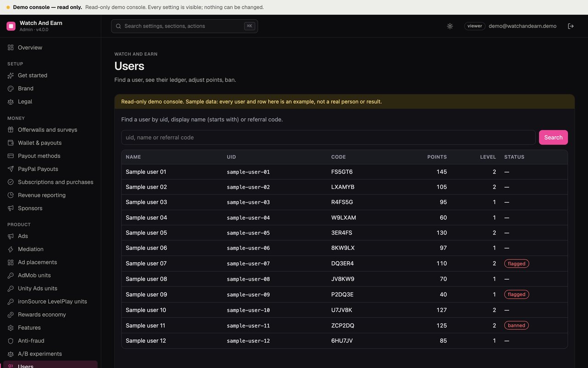Click the flagged badge for Sample user 07
This screenshot has width=588, height=368.
click(x=516, y=264)
